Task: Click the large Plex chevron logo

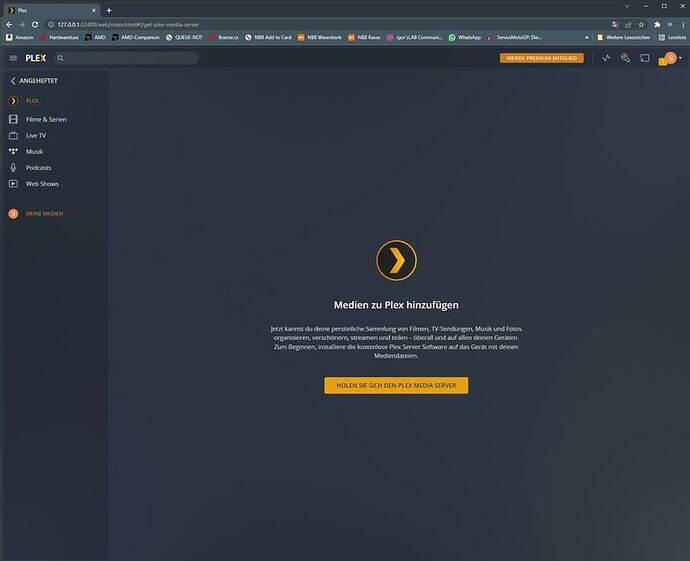Action: tap(396, 260)
